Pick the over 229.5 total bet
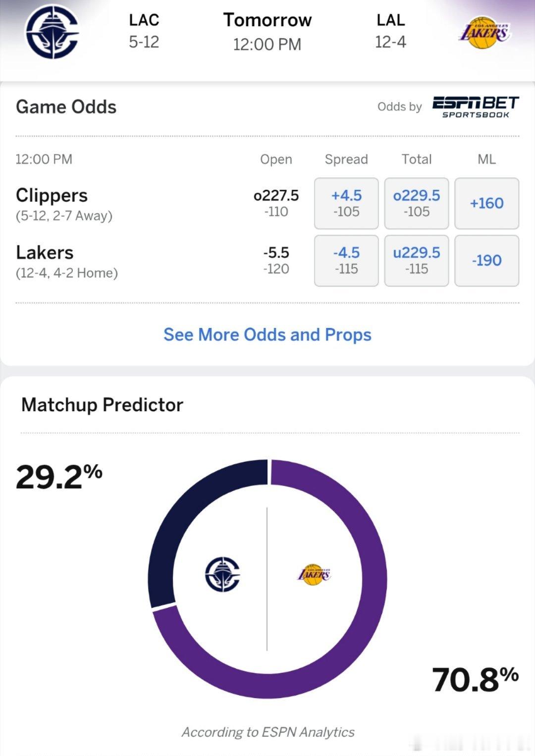The height and width of the screenshot is (756, 535). 417,203
